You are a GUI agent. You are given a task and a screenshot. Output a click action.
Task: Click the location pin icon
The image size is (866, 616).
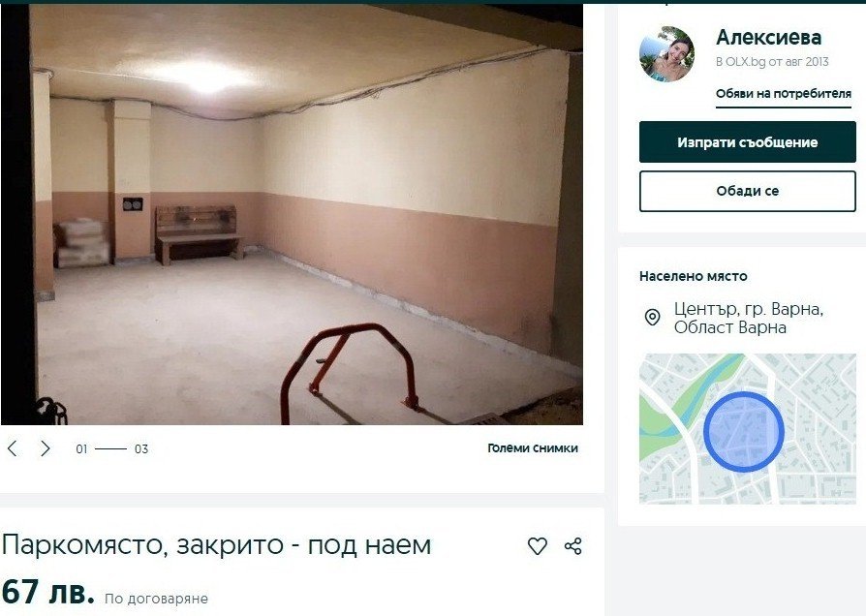[x=652, y=317]
